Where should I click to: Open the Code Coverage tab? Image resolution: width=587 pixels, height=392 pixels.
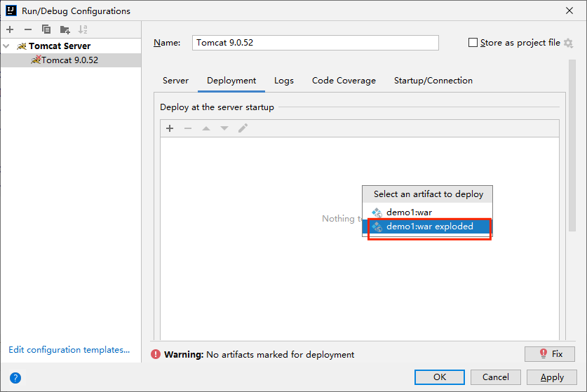point(344,81)
